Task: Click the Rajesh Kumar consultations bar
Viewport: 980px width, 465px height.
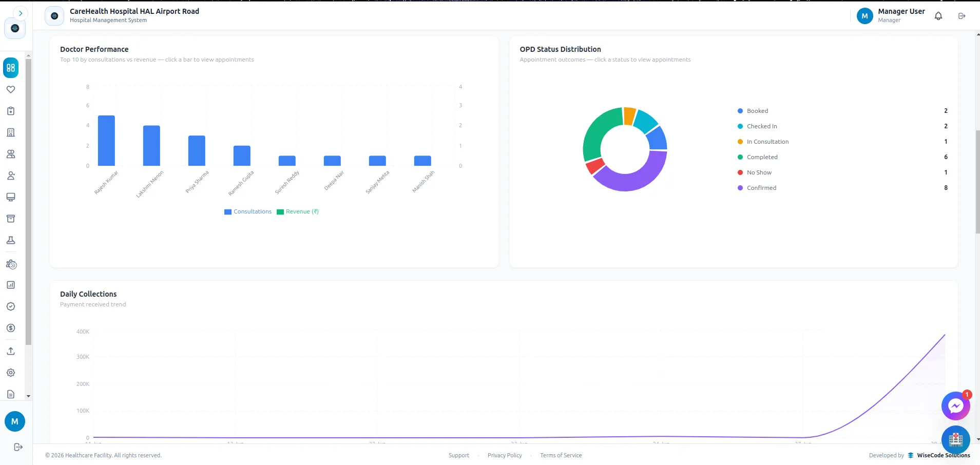Action: (x=106, y=141)
